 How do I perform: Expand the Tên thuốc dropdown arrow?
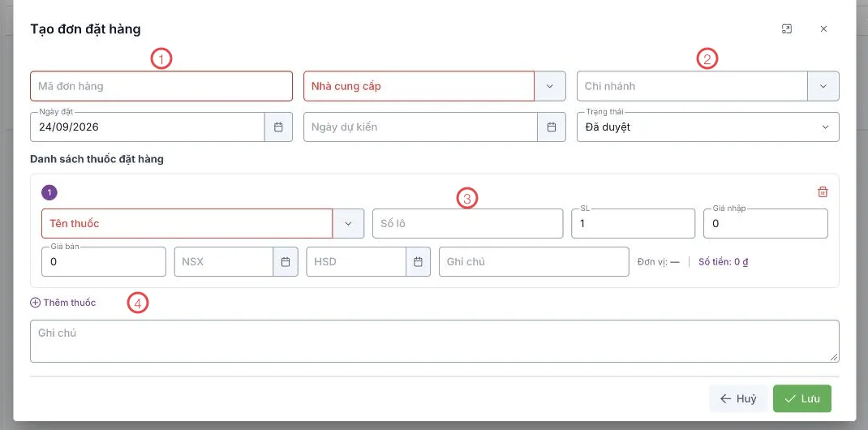point(348,224)
